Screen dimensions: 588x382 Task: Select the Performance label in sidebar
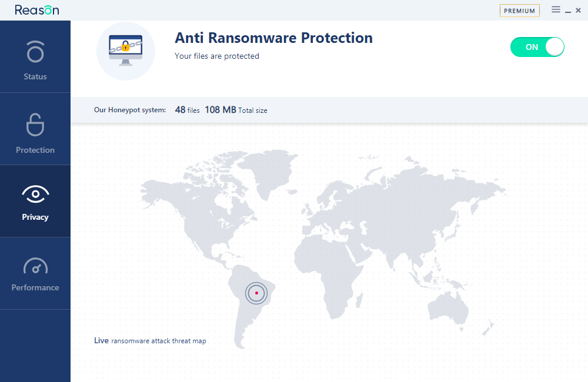pos(35,287)
